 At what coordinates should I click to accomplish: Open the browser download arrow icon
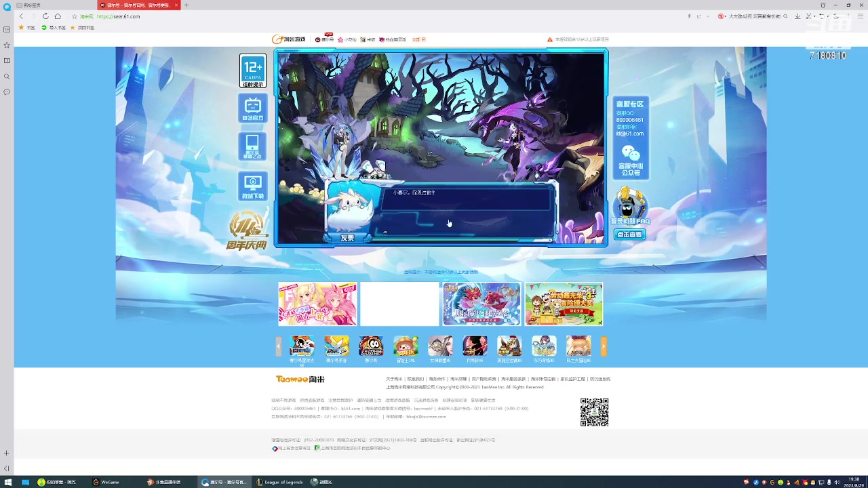[x=798, y=16]
